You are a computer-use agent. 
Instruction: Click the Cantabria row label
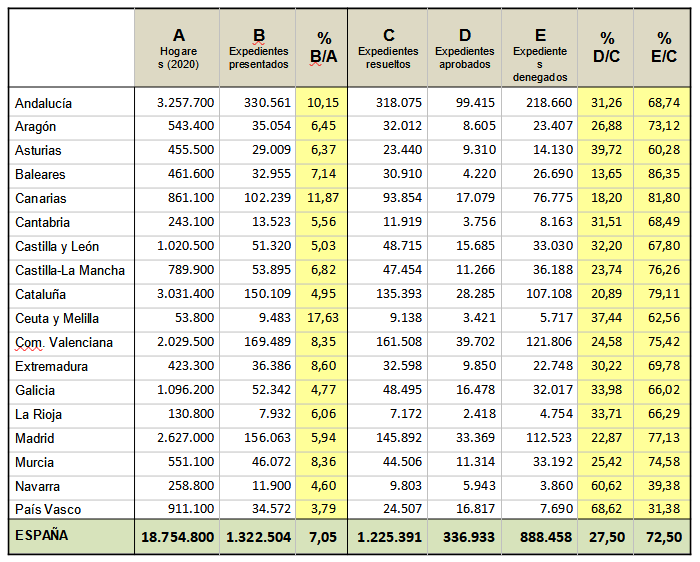click(42, 222)
